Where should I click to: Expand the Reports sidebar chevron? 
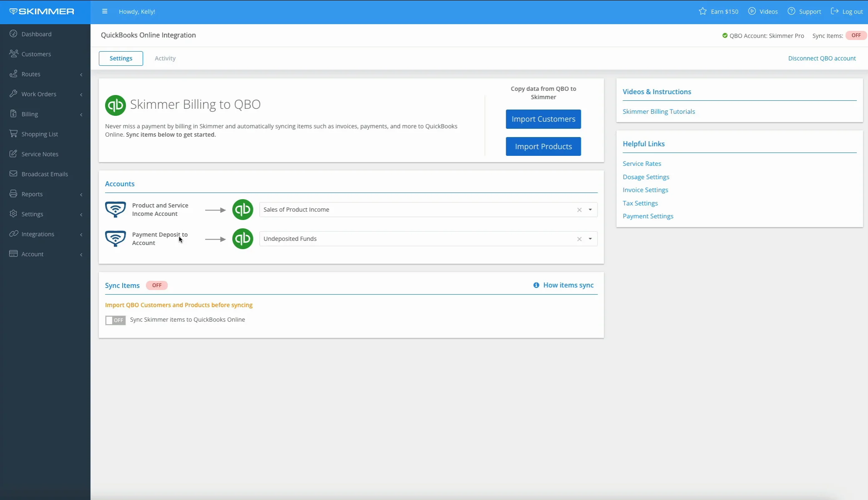click(x=81, y=195)
